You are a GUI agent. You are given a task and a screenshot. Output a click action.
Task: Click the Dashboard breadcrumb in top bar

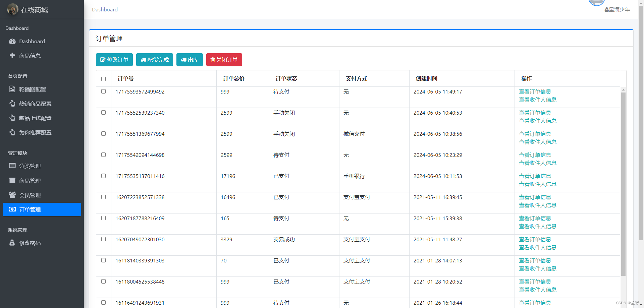click(105, 9)
